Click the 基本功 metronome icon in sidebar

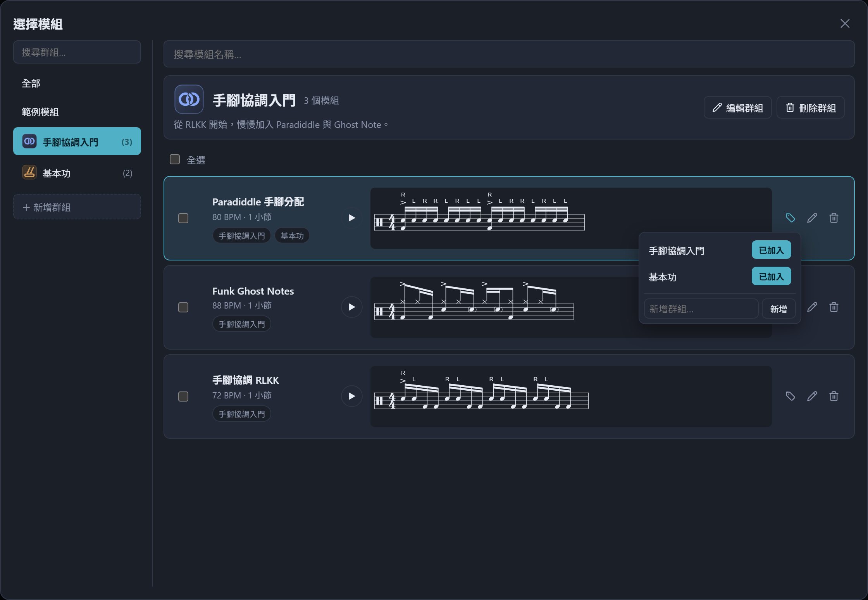pos(29,172)
